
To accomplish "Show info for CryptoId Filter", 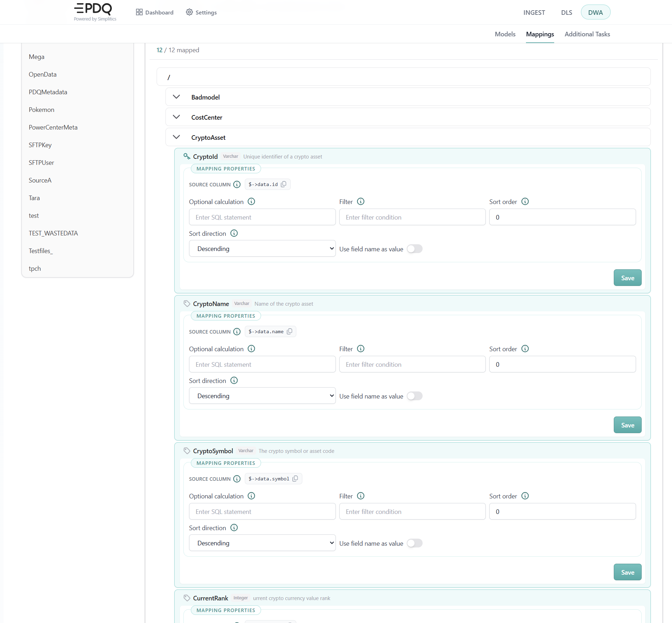I will pyautogui.click(x=361, y=202).
